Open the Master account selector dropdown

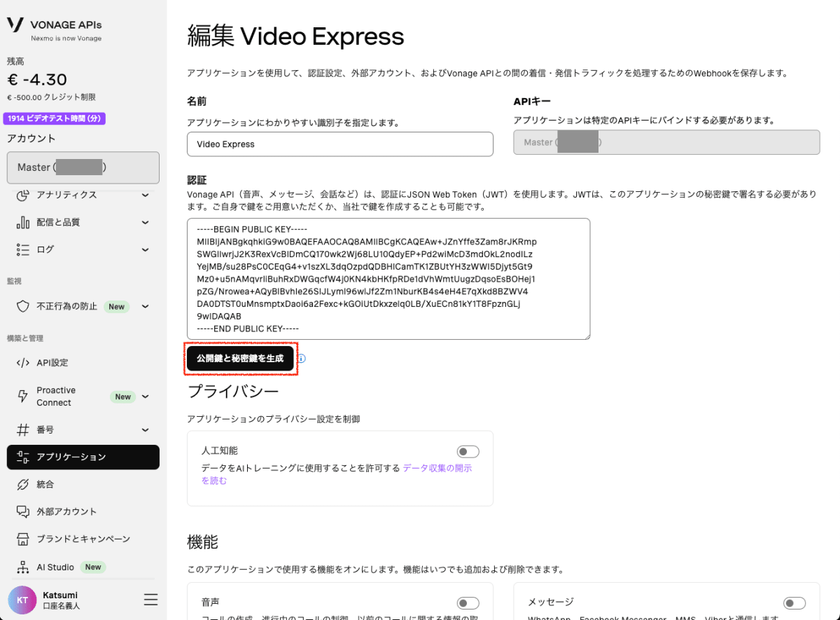pyautogui.click(x=83, y=167)
